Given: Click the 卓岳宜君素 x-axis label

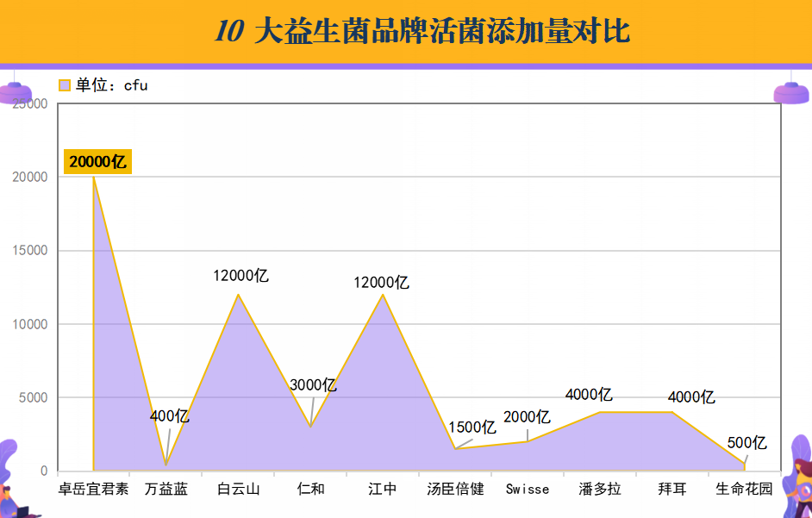Looking at the screenshot, I should tap(93, 489).
